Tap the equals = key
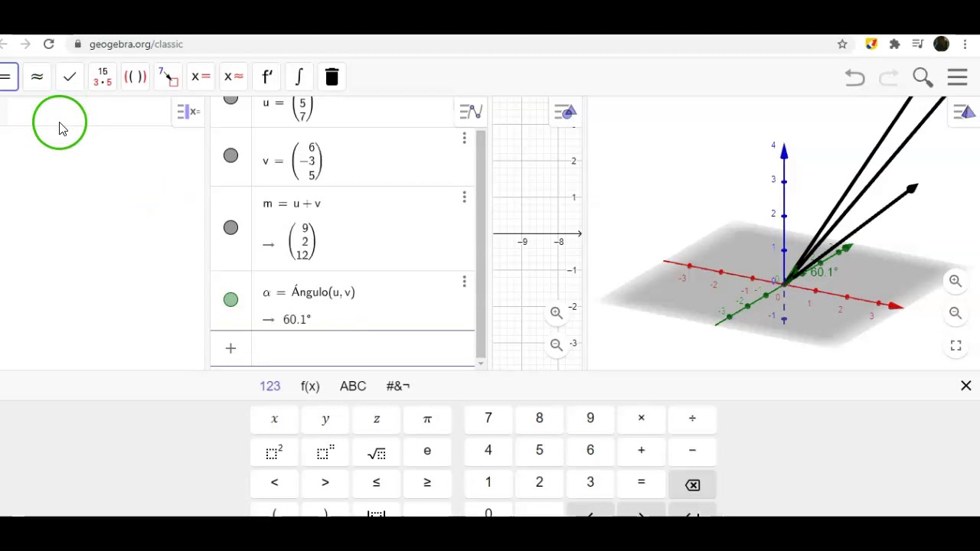Image resolution: width=980 pixels, height=551 pixels. click(x=642, y=483)
